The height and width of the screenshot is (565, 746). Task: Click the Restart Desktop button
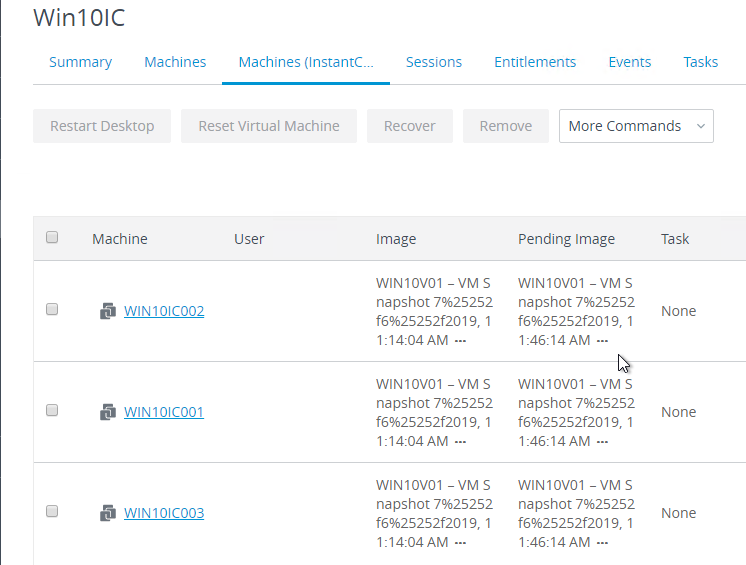102,126
